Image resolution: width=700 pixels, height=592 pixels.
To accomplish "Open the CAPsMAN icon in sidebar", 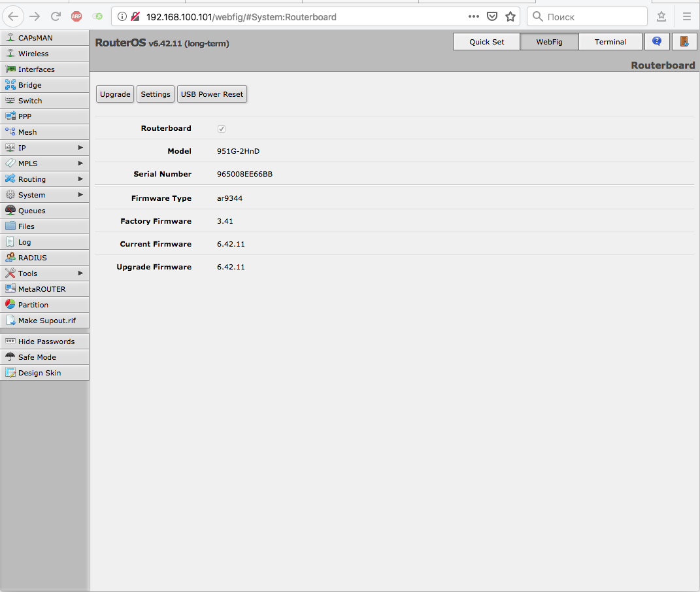I will tap(10, 38).
